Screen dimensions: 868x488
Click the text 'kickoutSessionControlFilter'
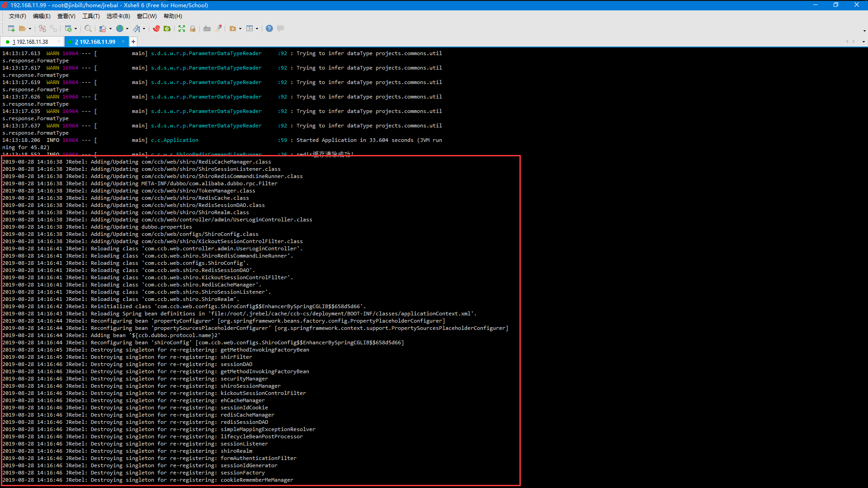tap(263, 393)
